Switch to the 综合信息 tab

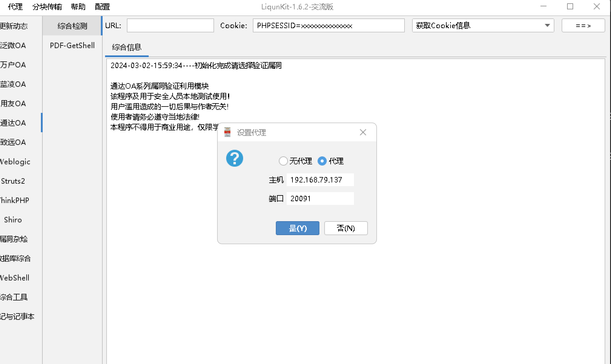point(127,48)
